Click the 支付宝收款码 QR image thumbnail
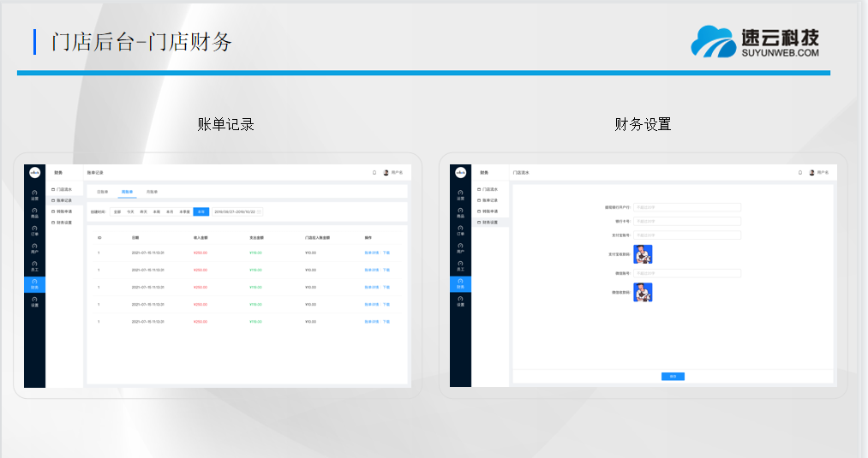Screen dimensions: 868x458 pos(643,254)
